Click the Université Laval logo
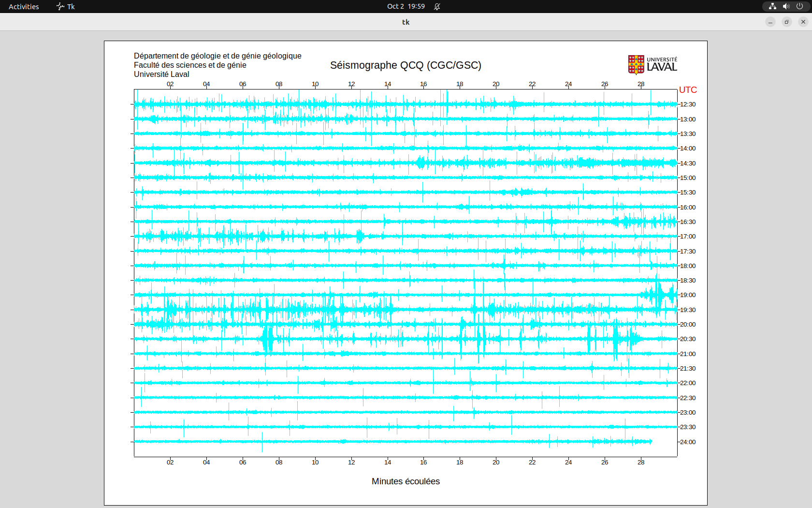Screen dimensions: 812x508 [x=652, y=65]
